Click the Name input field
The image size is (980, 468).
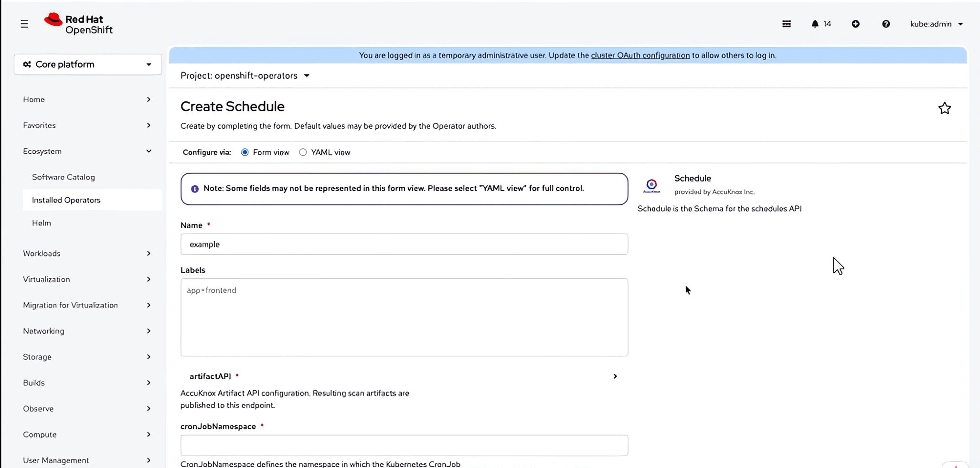pyautogui.click(x=404, y=244)
